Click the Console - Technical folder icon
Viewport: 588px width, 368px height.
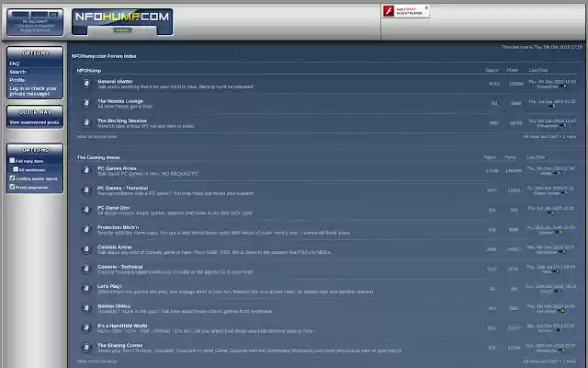coord(86,269)
